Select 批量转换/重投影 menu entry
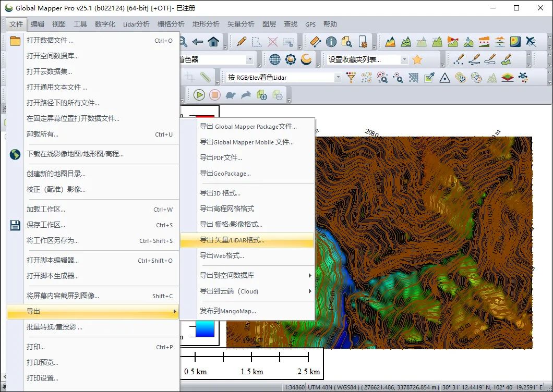 pos(93,327)
